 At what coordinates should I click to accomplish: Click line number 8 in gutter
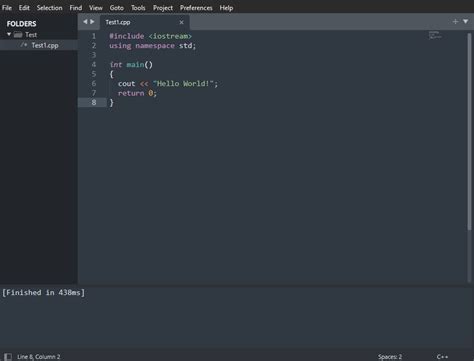point(94,102)
